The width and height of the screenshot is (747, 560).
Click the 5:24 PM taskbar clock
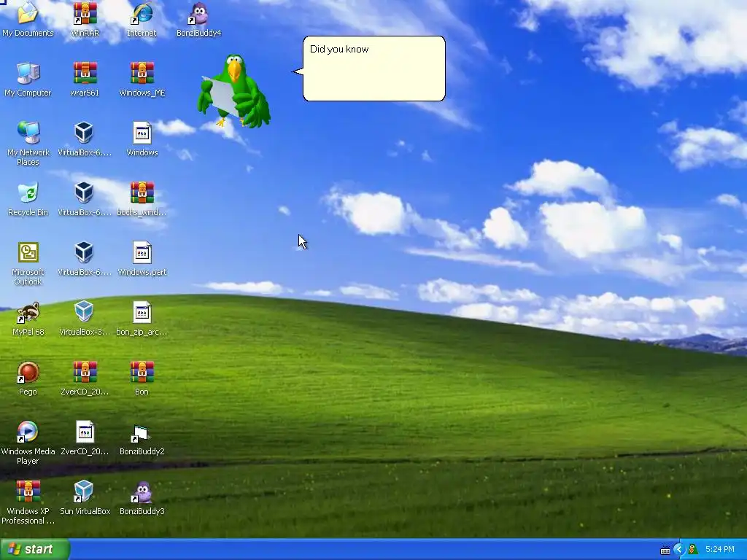point(720,549)
